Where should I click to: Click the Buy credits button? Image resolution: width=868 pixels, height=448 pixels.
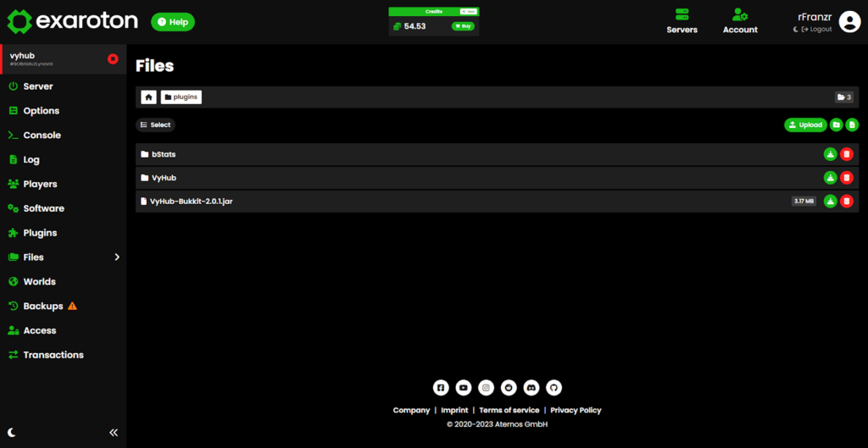[x=463, y=26]
